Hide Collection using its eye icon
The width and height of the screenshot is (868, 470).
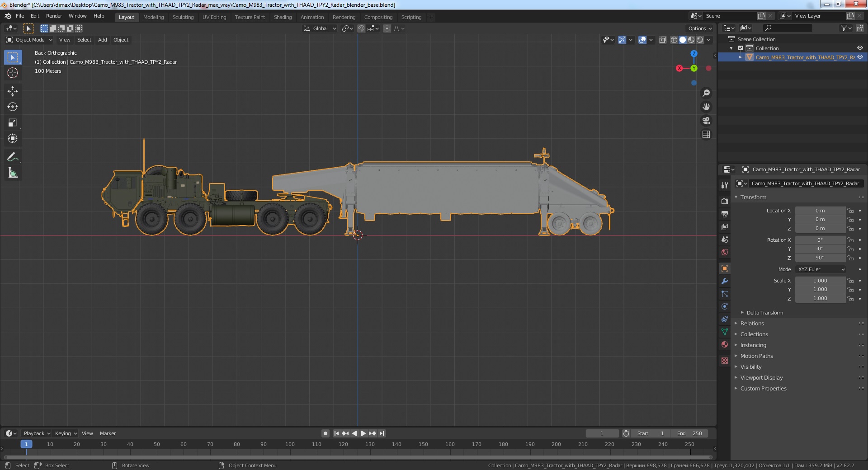[860, 48]
